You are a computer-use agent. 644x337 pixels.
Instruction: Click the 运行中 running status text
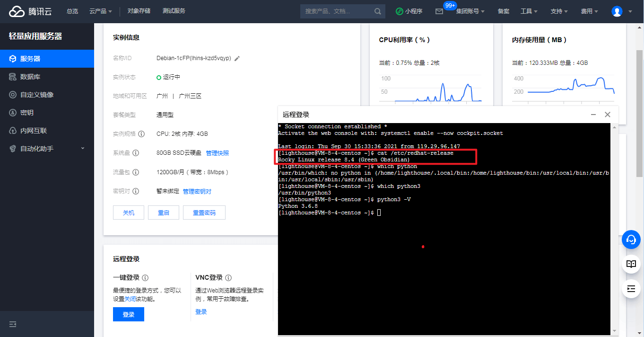point(172,77)
